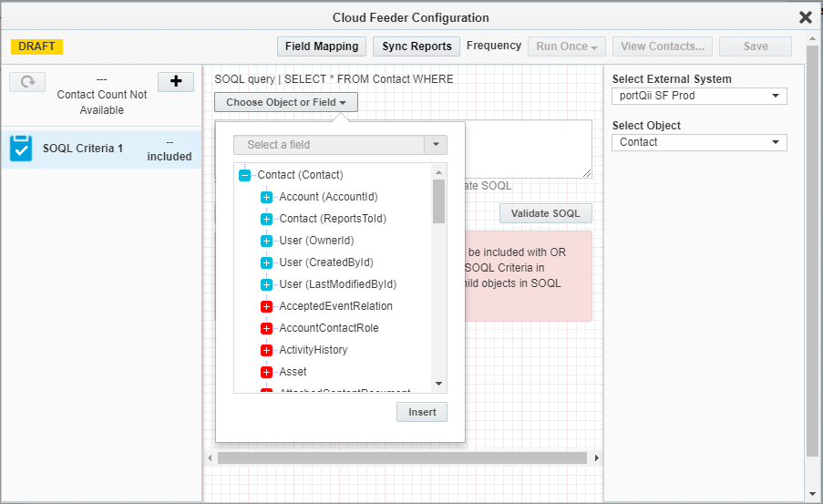Click the refresh contact count icon
Screen dimensions: 823x504
[28, 82]
